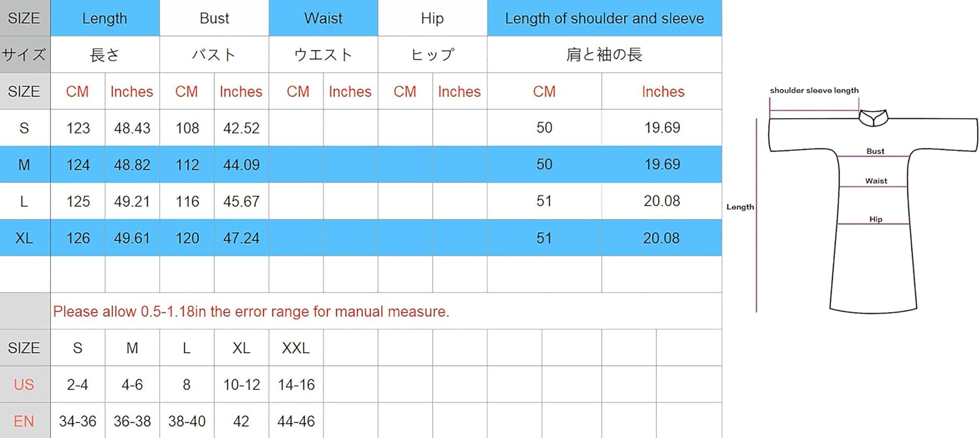Click the Bust column header in the table
The height and width of the screenshot is (438, 980).
coord(214,18)
